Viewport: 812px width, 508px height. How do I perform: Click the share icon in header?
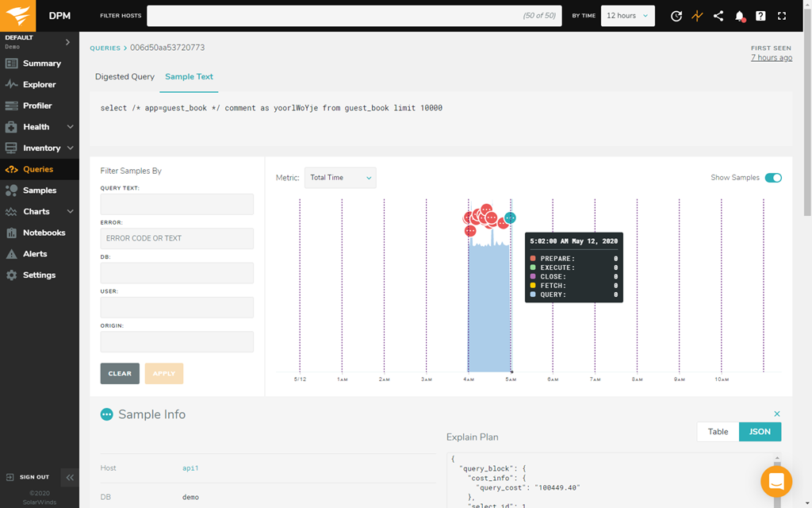point(718,16)
